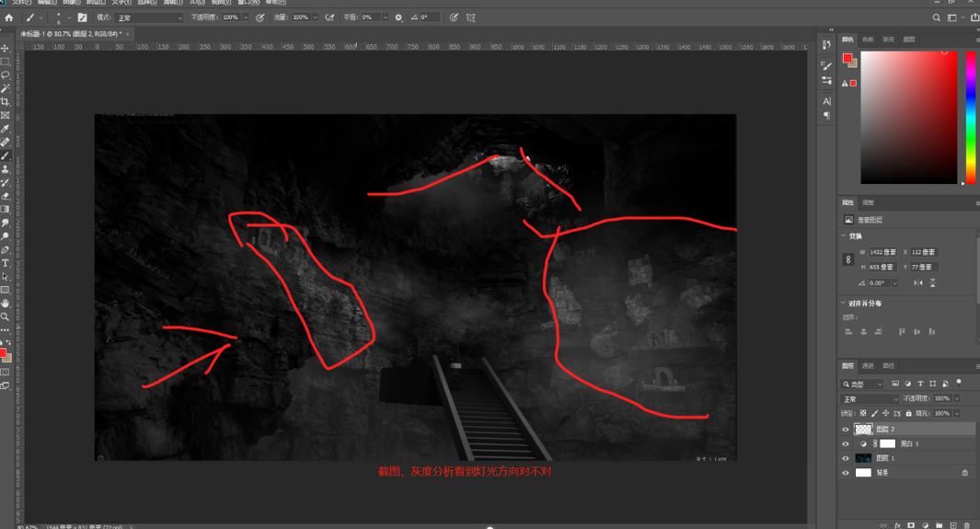
Task: Select the Hand tool
Action: click(6, 303)
